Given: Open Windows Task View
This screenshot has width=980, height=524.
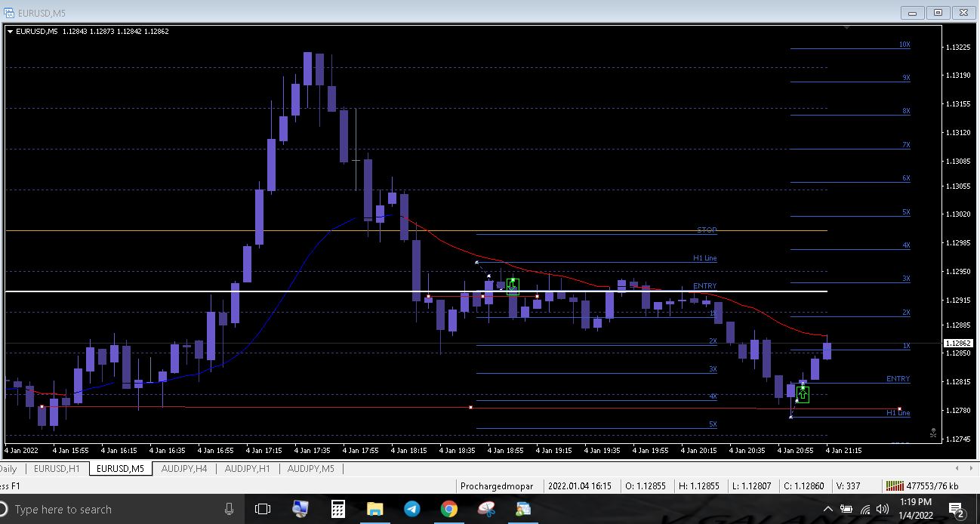Looking at the screenshot, I should pyautogui.click(x=263, y=509).
